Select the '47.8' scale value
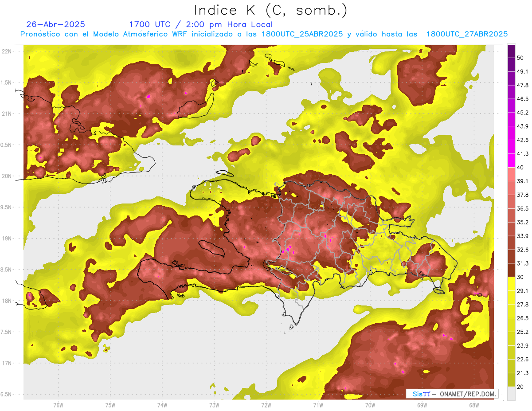This screenshot has width=532, height=411. click(x=523, y=85)
